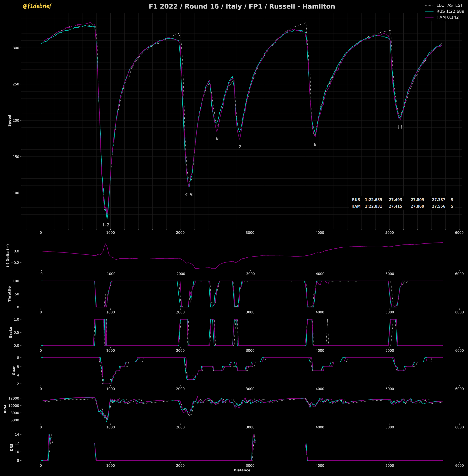Click the Speed y-axis label
Screen dimensions: 468x476
10,121
